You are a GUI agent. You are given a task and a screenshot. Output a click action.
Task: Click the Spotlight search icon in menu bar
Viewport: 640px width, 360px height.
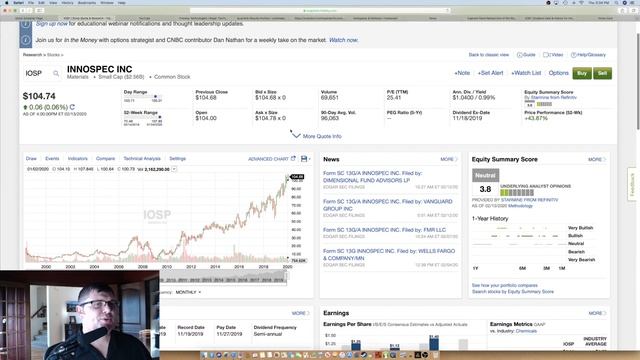coord(617,2)
